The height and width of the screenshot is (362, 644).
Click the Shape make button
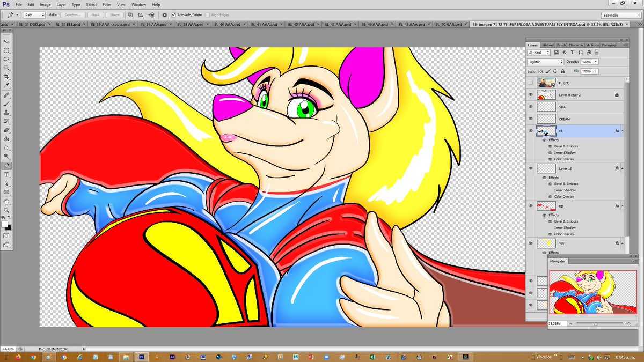pyautogui.click(x=114, y=15)
